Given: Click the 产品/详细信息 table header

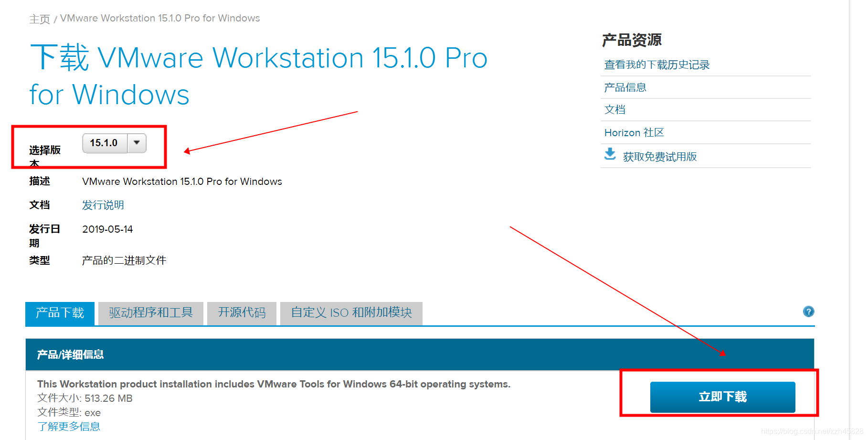Looking at the screenshot, I should coord(420,354).
